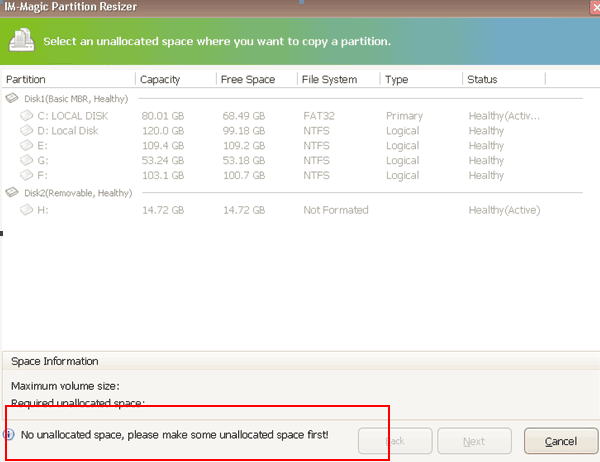Click the 100.7 GB free space value

click(x=244, y=175)
